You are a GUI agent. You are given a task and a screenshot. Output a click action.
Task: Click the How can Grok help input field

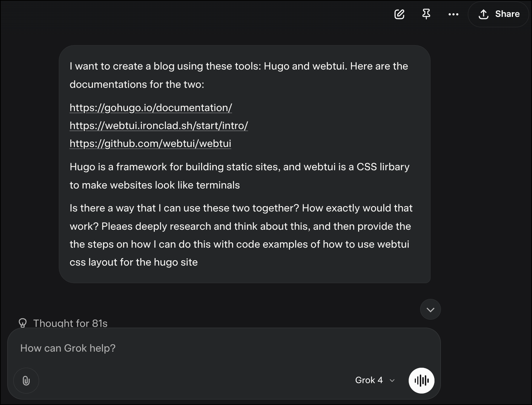coord(143,348)
